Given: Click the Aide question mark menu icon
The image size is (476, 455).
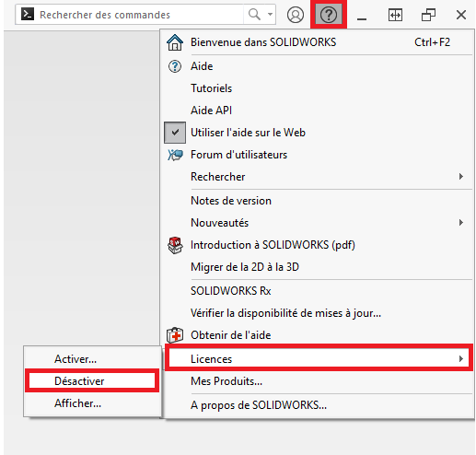Looking at the screenshot, I should click(175, 66).
